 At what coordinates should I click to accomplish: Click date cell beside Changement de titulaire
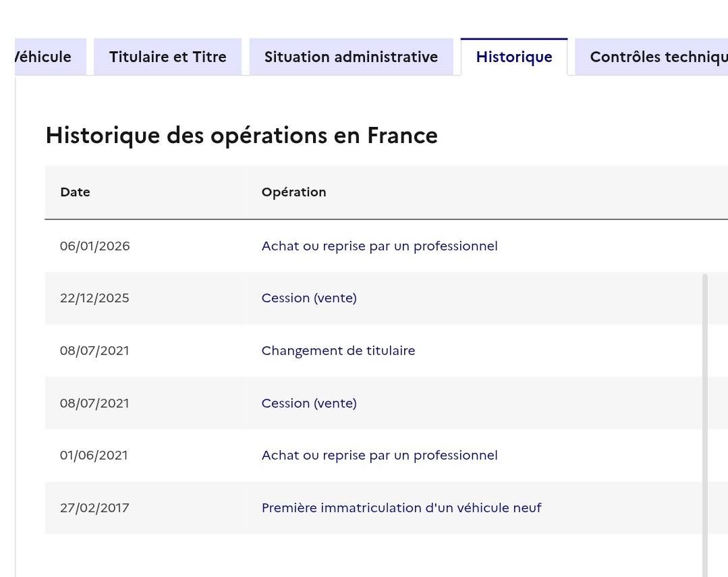pos(94,351)
